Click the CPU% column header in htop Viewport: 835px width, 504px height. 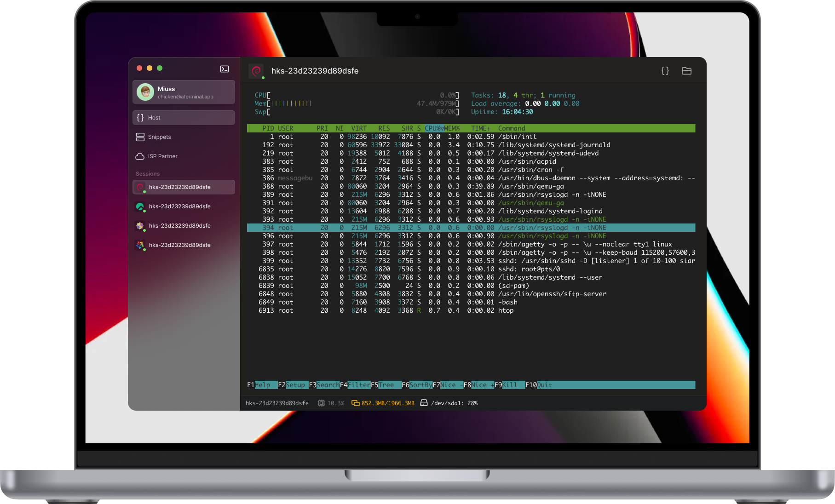(433, 128)
